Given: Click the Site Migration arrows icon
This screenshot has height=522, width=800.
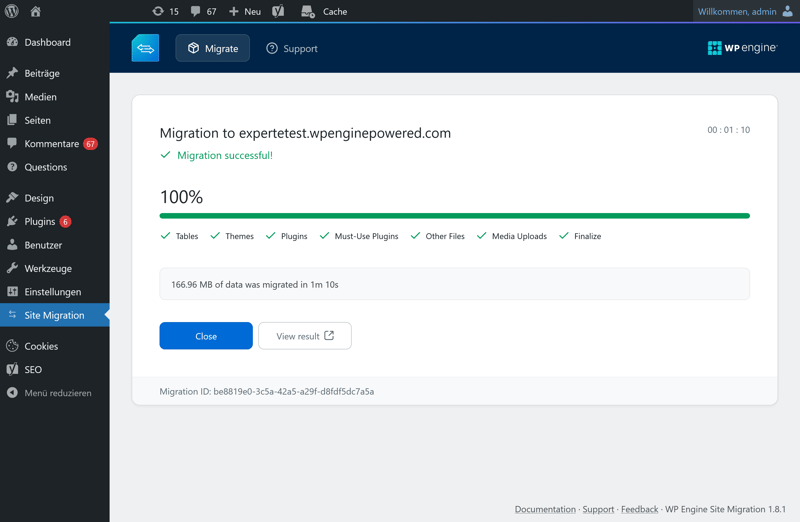Looking at the screenshot, I should (x=12, y=315).
